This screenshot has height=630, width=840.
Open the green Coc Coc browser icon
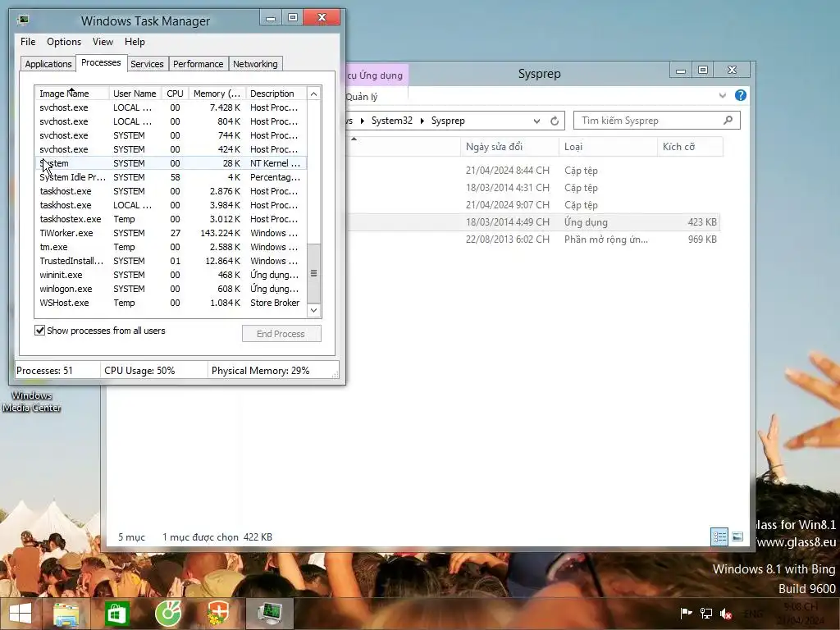tap(168, 614)
